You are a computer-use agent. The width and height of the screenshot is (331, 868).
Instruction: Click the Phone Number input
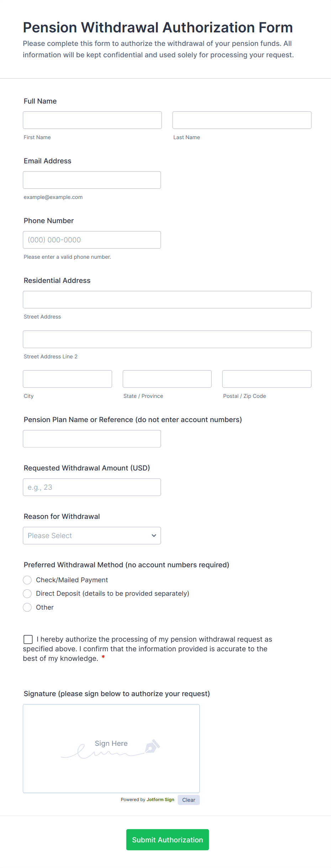pos(92,240)
